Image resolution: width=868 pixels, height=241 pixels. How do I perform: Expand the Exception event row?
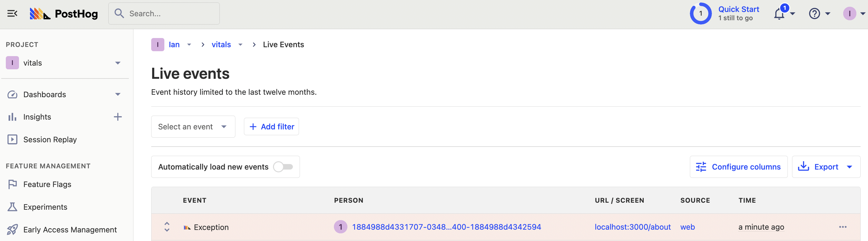tap(167, 227)
